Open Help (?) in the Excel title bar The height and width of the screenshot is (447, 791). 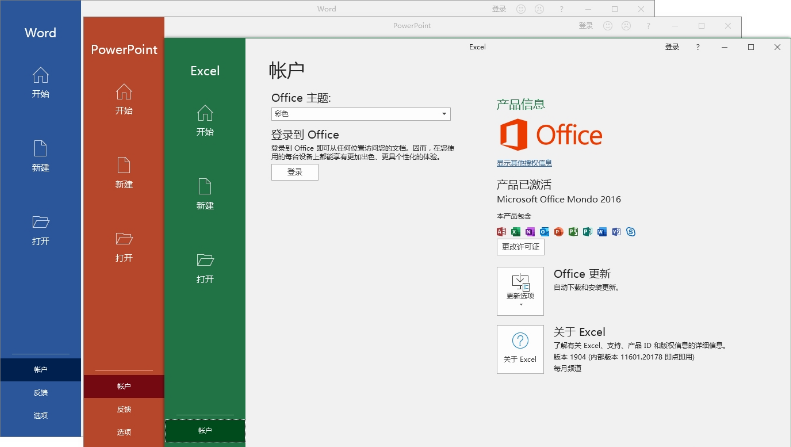click(x=698, y=47)
